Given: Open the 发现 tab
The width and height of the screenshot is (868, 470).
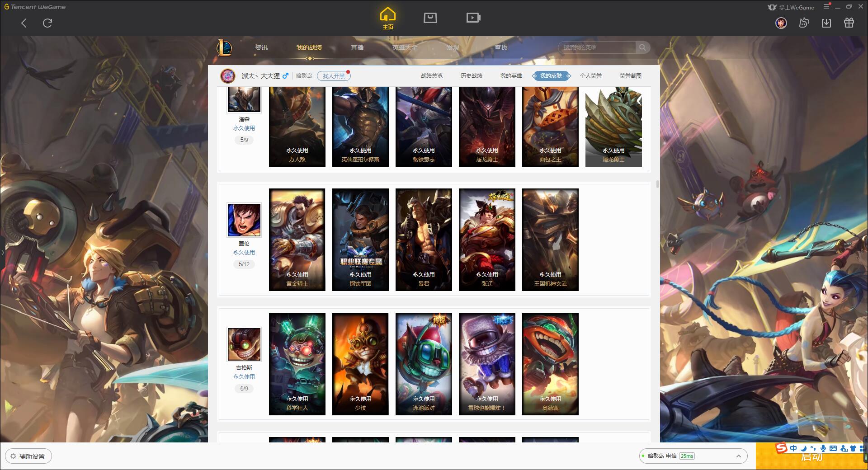Looking at the screenshot, I should click(x=453, y=47).
